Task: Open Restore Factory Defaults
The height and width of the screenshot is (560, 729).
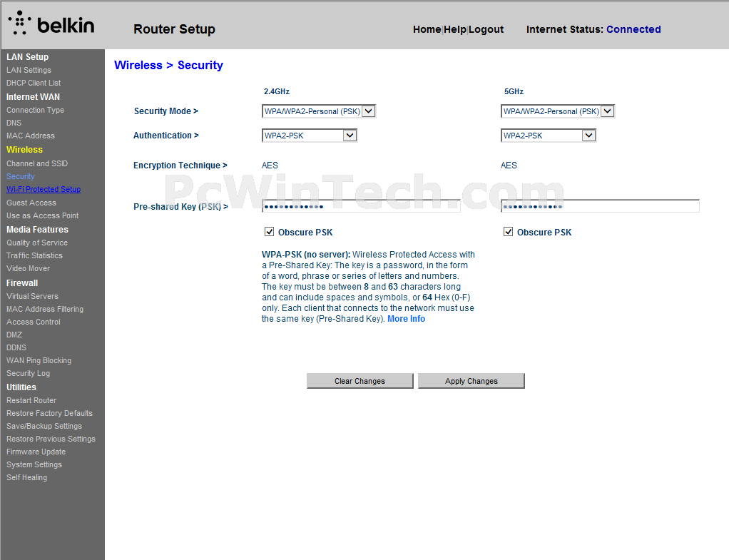Action: (x=50, y=413)
